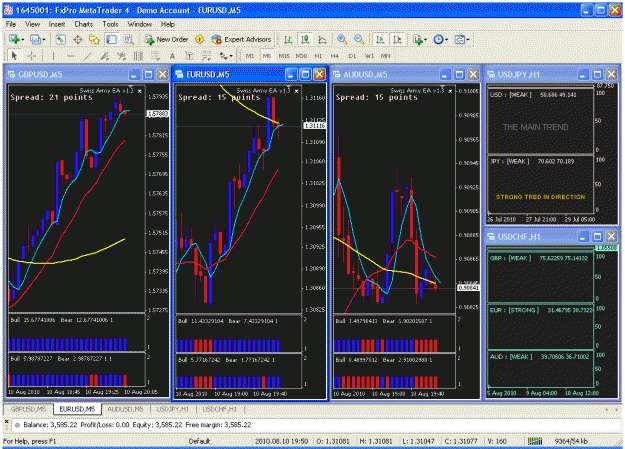Toggle the Terminal window icon
625x449 pixels.
tap(112, 39)
